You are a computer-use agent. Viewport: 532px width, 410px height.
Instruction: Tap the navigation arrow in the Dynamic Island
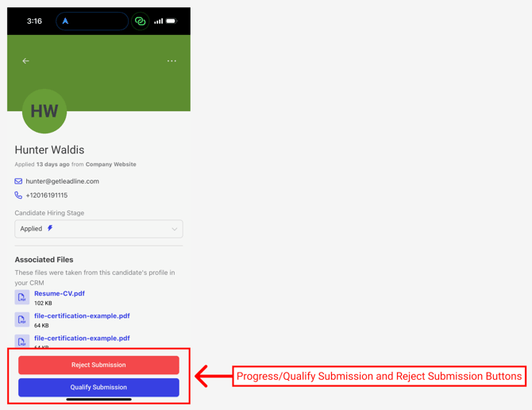65,21
